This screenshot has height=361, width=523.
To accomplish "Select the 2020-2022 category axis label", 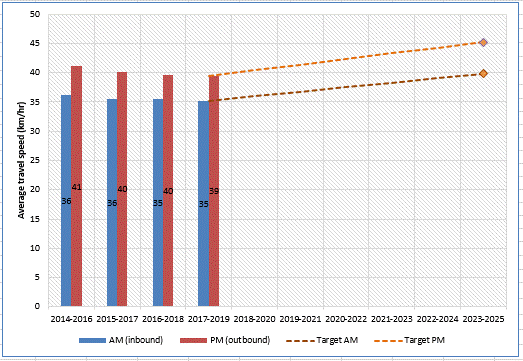I will pos(346,319).
